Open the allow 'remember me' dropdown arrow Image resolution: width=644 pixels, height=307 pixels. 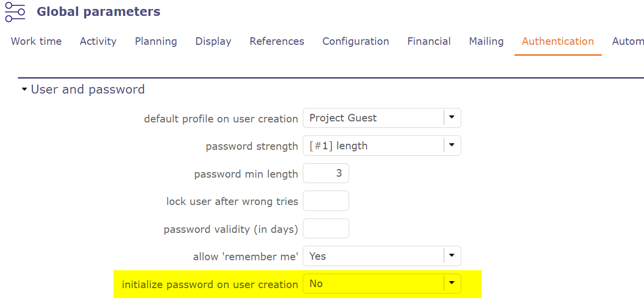click(x=452, y=256)
